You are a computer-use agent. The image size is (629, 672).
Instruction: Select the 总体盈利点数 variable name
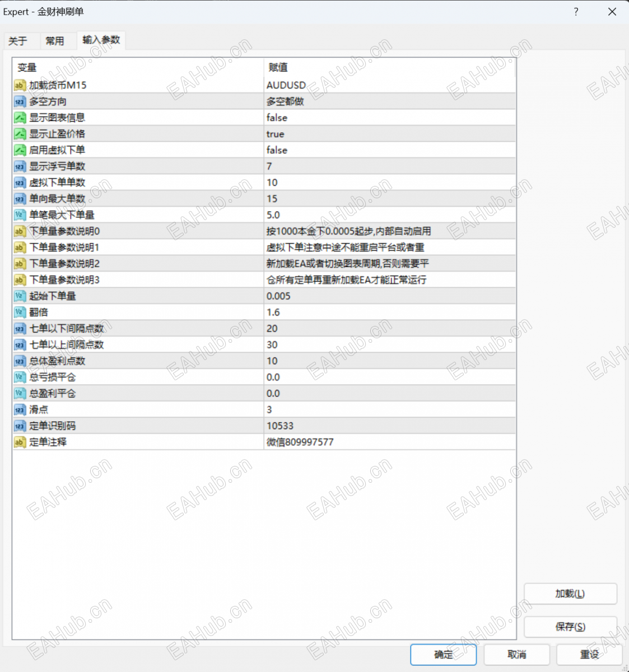[x=57, y=361]
